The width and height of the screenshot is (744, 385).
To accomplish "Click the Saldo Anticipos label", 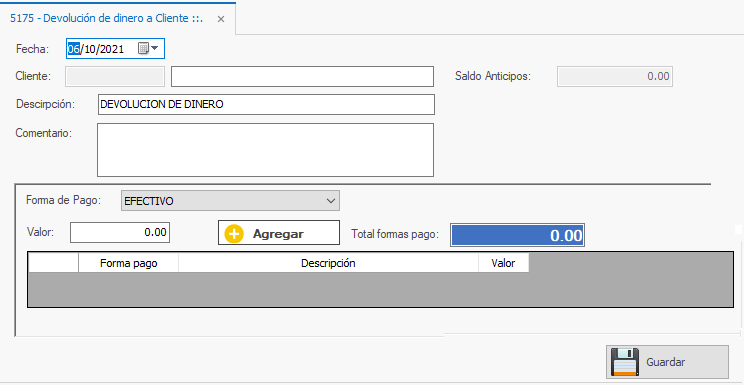I will pyautogui.click(x=493, y=76).
